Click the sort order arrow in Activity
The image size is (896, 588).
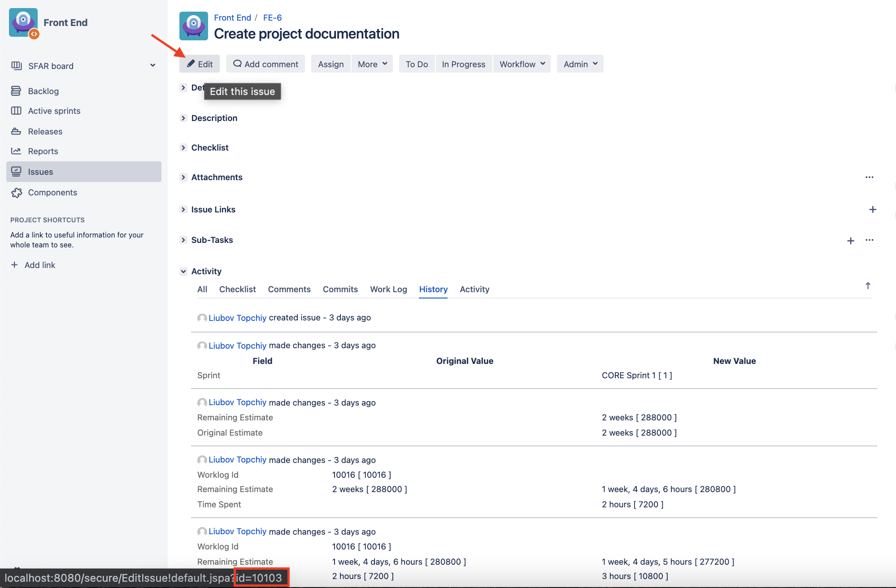pos(868,286)
